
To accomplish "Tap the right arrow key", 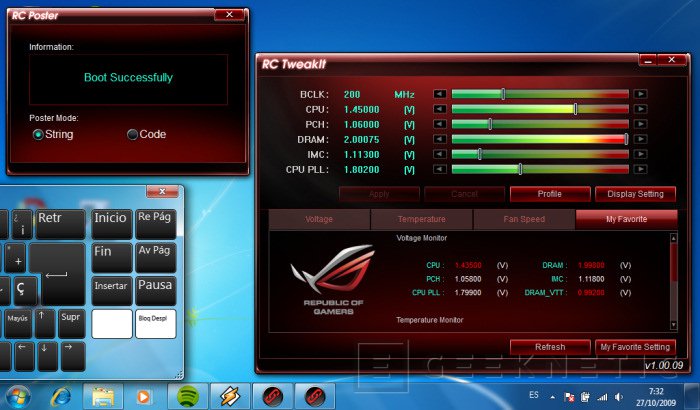I will click(x=72, y=356).
